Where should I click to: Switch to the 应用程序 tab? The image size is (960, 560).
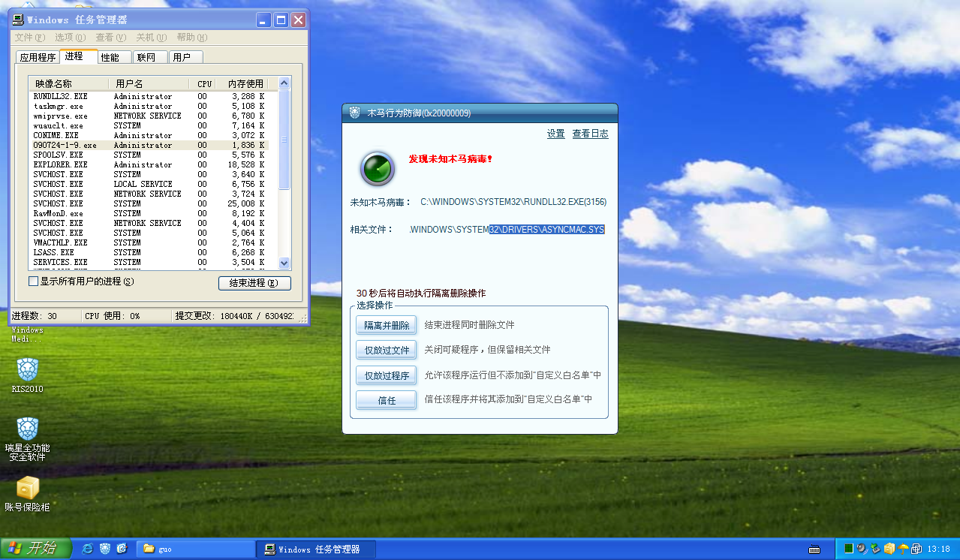[x=38, y=57]
